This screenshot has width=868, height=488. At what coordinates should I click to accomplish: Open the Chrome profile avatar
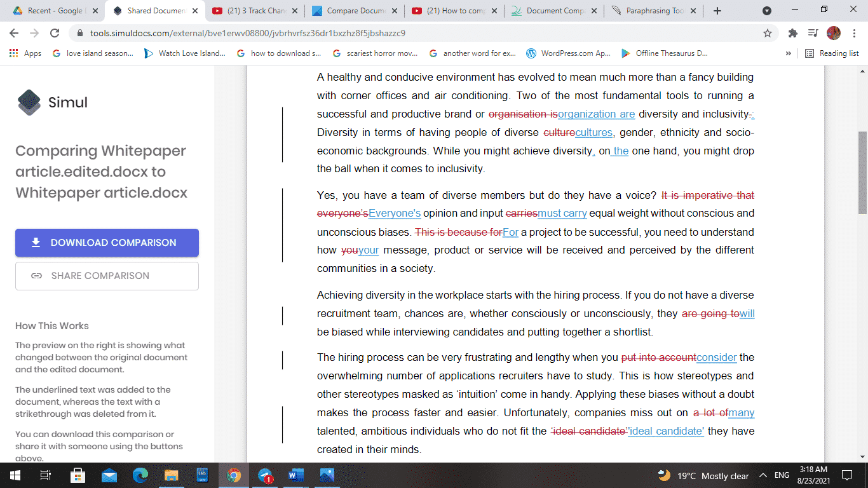[833, 33]
